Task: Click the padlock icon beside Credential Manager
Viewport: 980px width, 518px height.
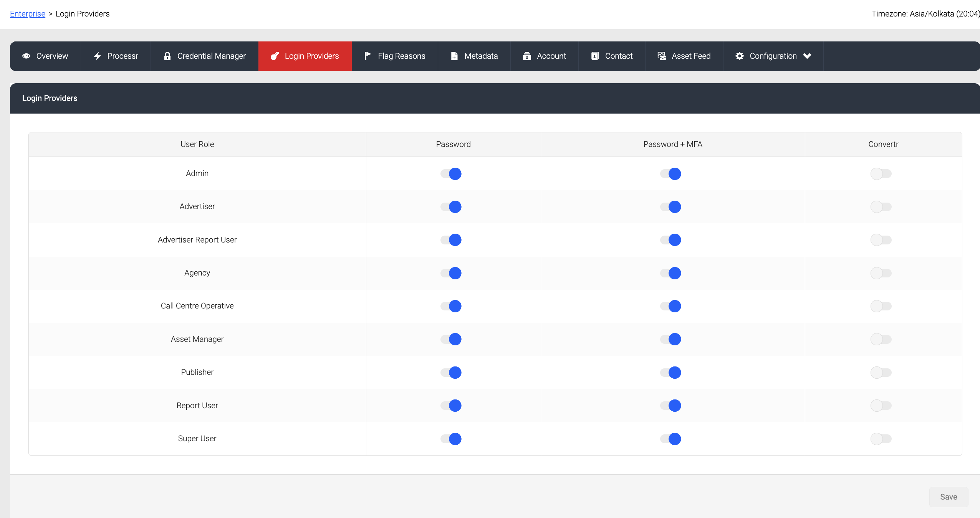Action: coord(167,56)
